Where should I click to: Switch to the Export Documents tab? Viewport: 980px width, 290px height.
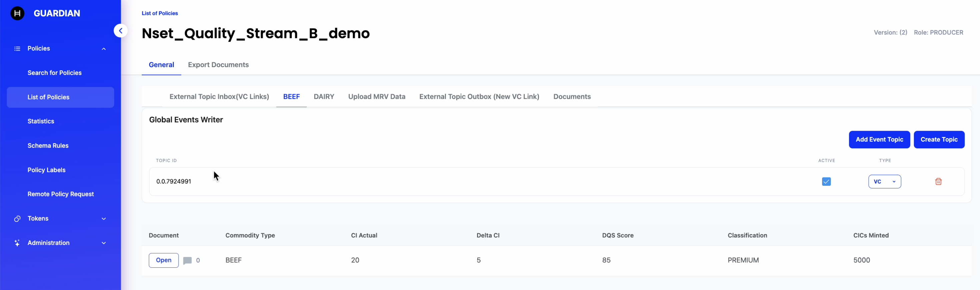click(218, 65)
